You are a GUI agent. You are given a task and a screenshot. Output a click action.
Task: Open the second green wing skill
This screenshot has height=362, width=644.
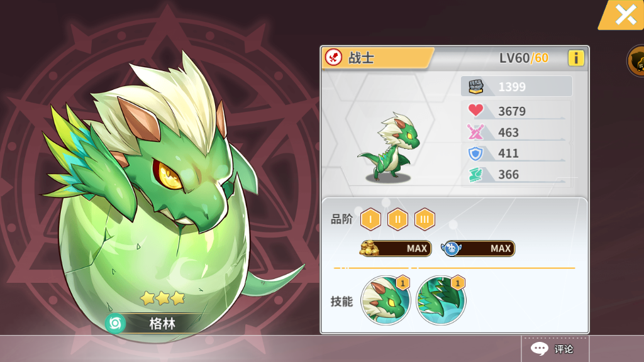coord(441,300)
